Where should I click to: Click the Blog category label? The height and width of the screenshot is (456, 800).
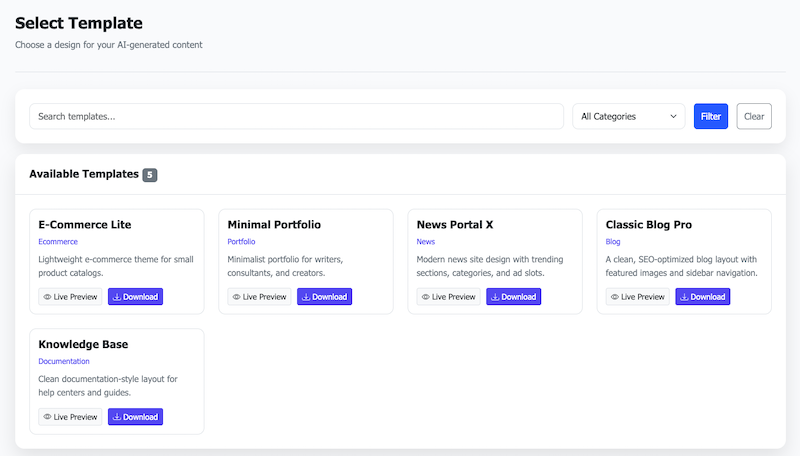click(x=613, y=241)
